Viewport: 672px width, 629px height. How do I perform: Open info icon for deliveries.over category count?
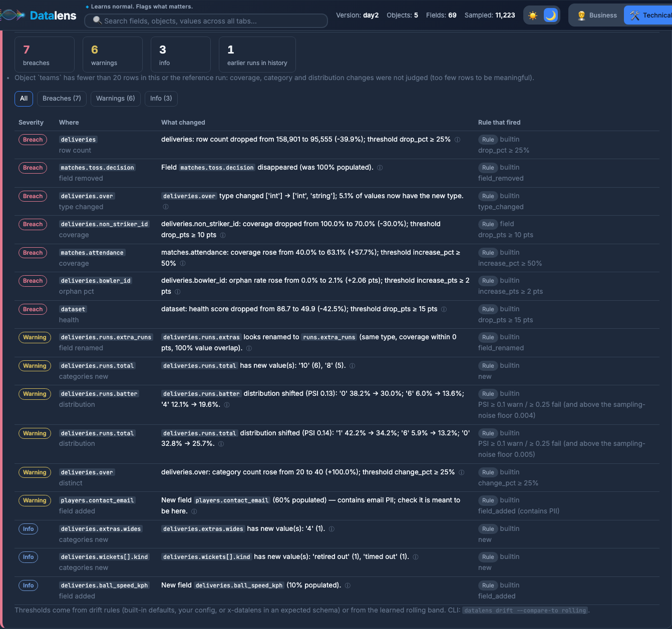[462, 472]
